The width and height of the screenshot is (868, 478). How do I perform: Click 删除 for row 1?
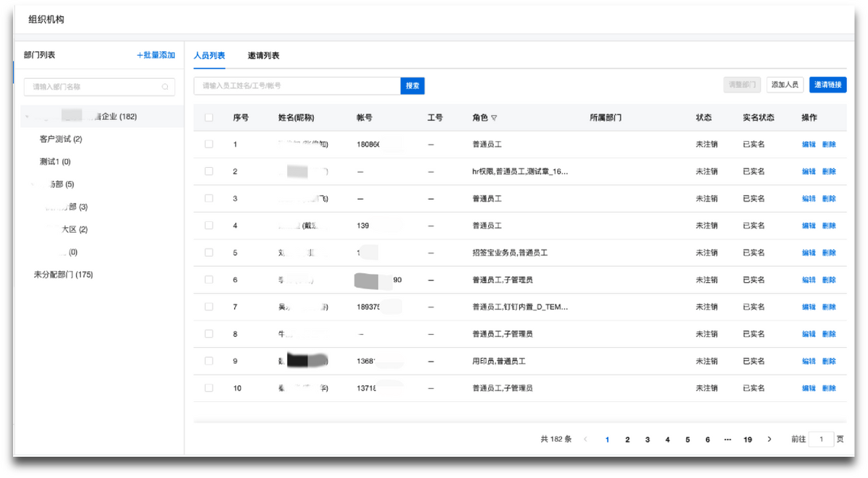829,145
